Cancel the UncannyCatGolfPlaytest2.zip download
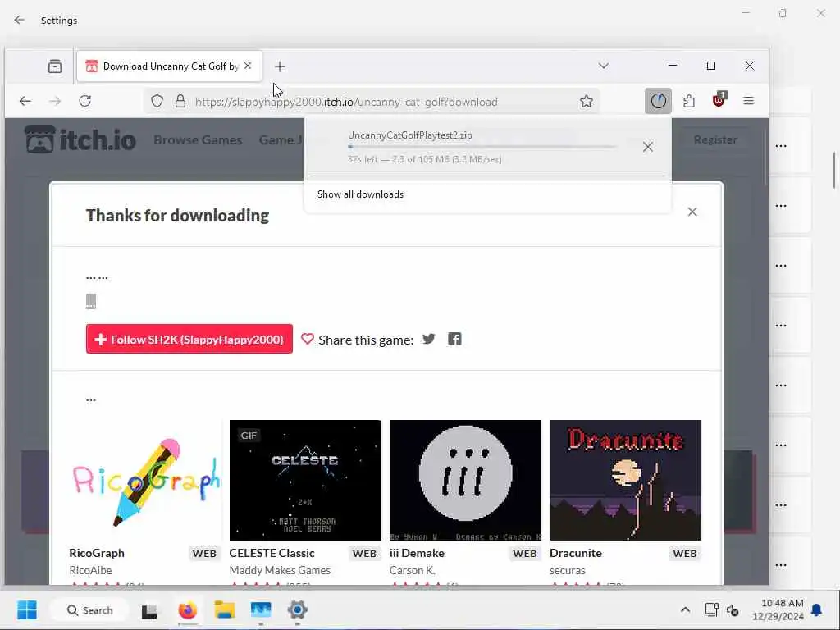840x630 pixels. click(648, 147)
